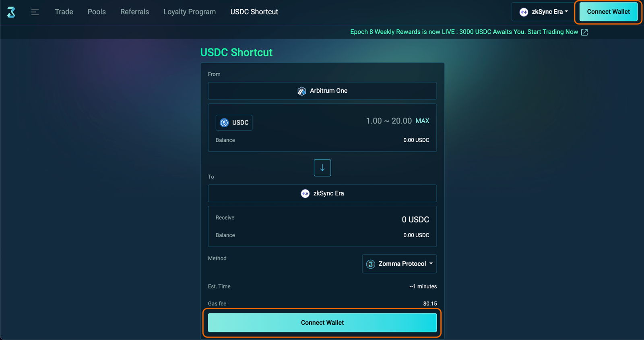Click the Arbitrum logo icon
644x340 pixels.
click(x=301, y=91)
